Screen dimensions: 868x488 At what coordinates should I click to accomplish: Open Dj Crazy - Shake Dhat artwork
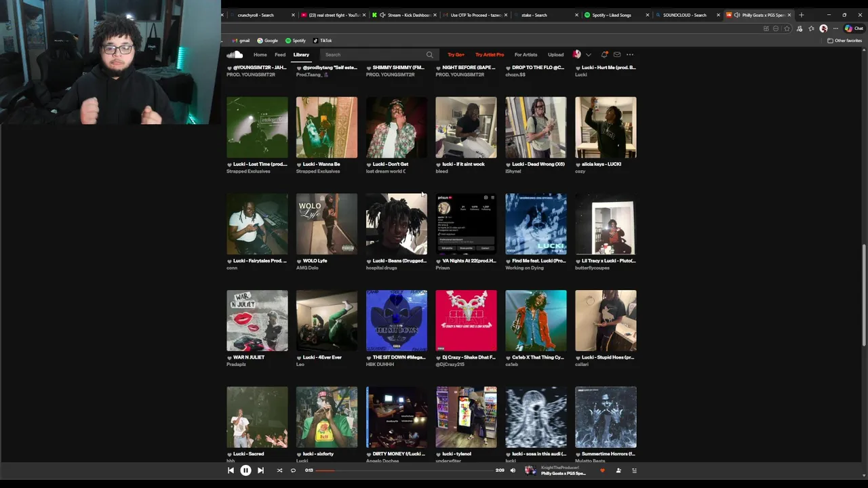[466, 321]
